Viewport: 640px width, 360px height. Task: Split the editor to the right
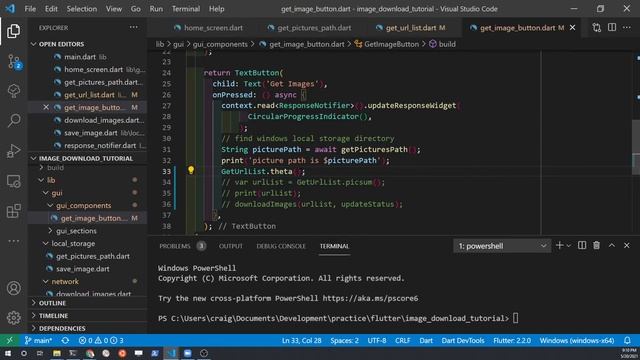click(x=612, y=28)
